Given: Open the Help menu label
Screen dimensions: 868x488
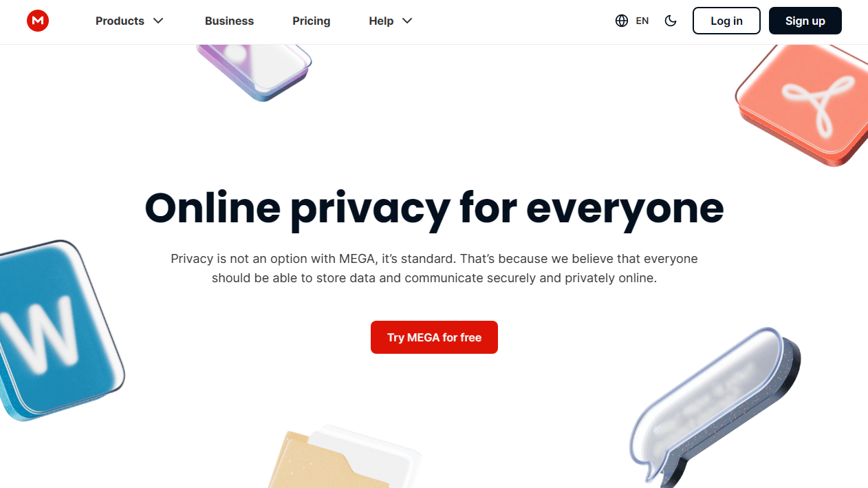Looking at the screenshot, I should coord(381,21).
